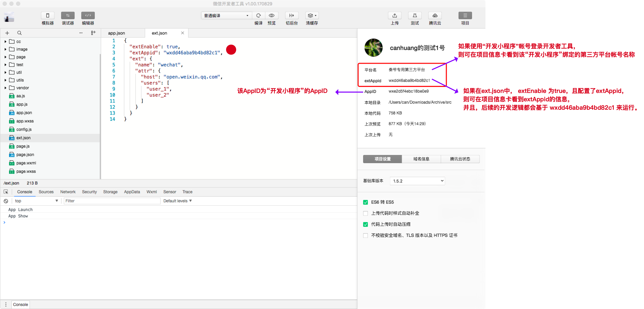This screenshot has height=309, width=644.
Task: Select the ext.json file in tree
Action: click(x=50, y=138)
